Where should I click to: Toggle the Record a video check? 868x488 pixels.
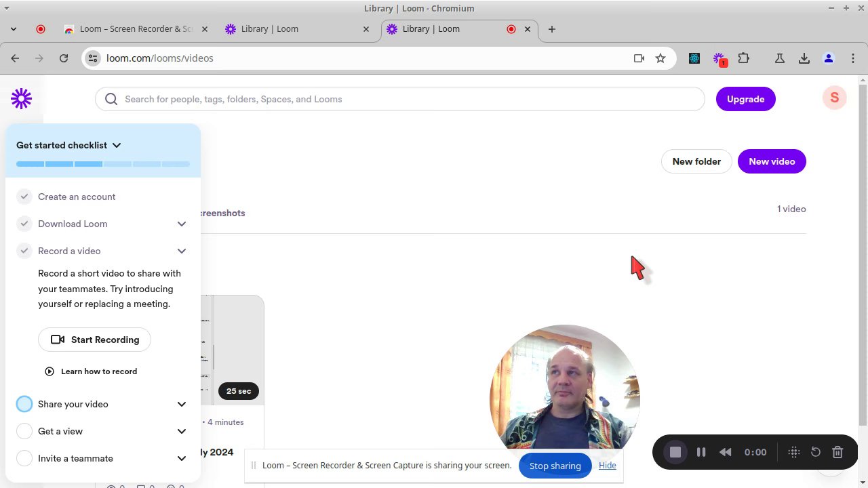(x=24, y=251)
